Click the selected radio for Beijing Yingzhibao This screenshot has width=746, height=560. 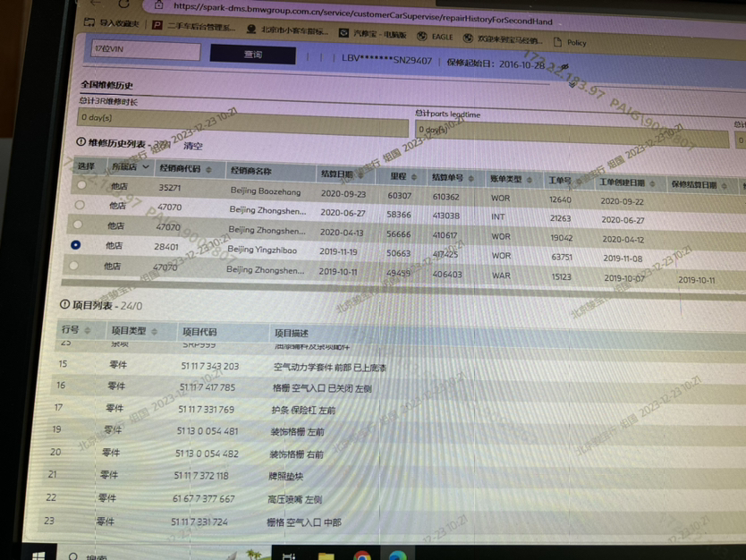coord(76,245)
